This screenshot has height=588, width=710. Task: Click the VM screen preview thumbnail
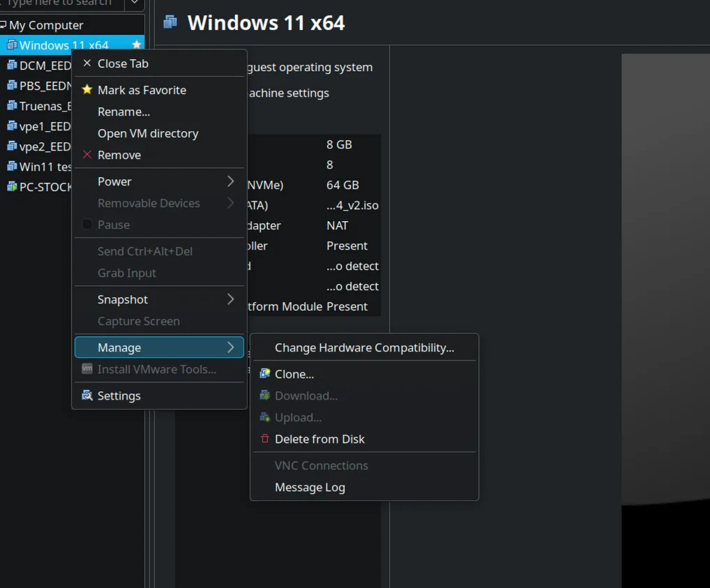665,321
